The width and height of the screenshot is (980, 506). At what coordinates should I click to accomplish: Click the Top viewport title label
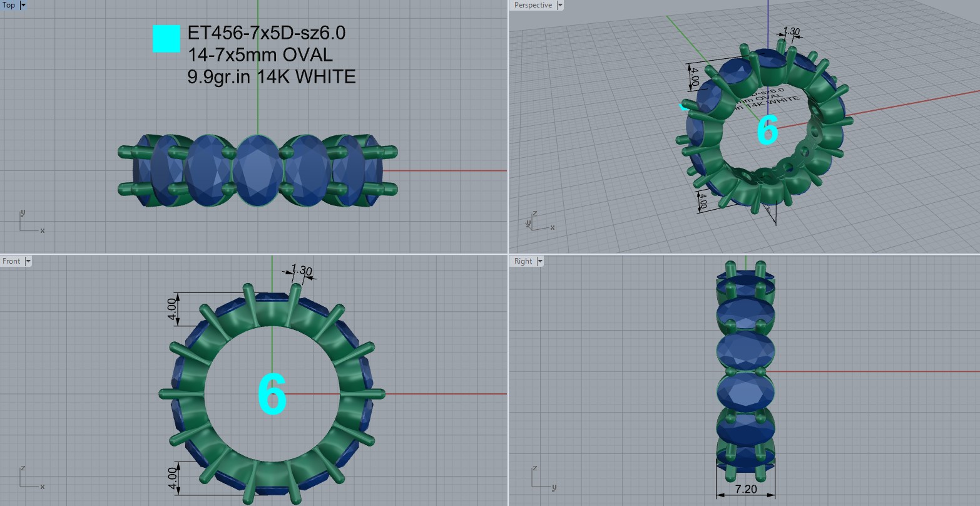[x=9, y=5]
